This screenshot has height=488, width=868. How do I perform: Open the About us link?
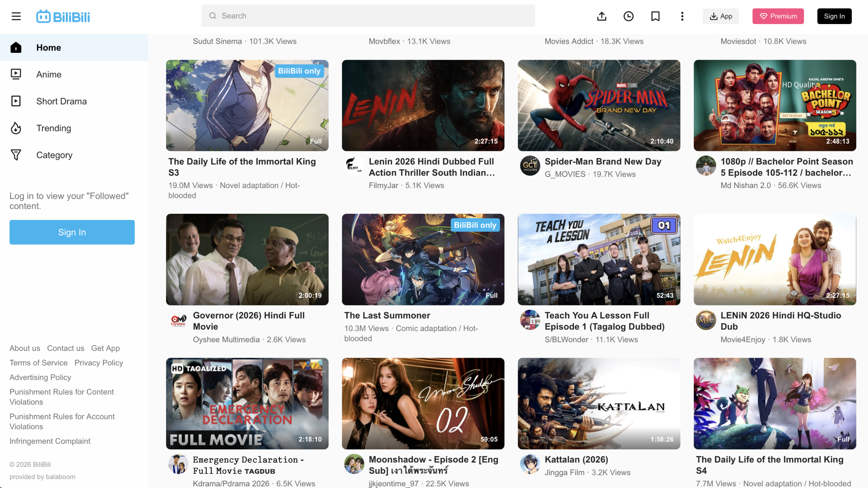click(25, 348)
